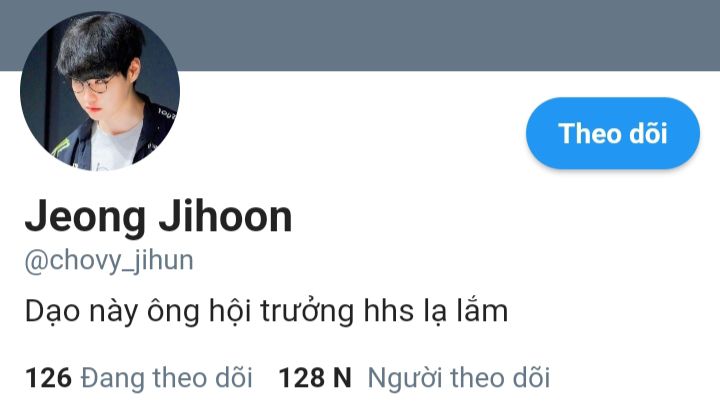View the avatar of the person wearing glasses
This screenshot has width=720, height=405.
click(x=100, y=91)
